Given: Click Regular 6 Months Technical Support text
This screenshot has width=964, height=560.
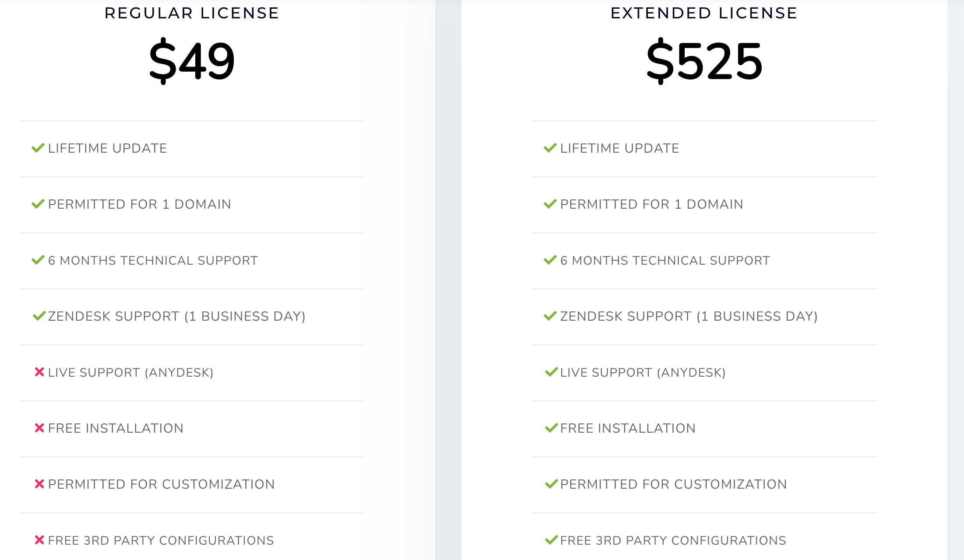Looking at the screenshot, I should click(153, 260).
